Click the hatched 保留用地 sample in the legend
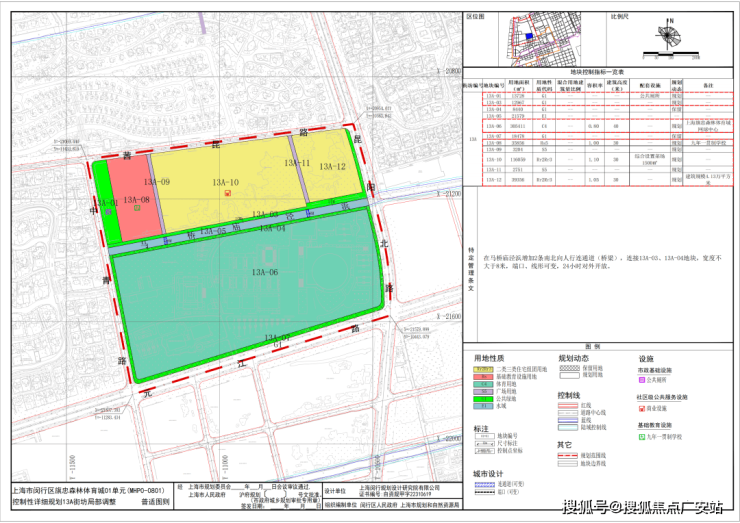 click(x=569, y=368)
